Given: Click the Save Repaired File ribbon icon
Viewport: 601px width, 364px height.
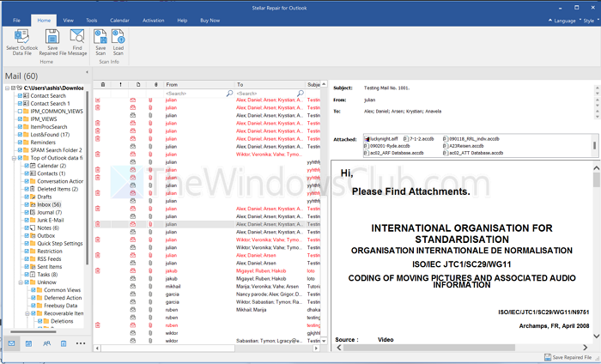Looking at the screenshot, I should tap(52, 37).
